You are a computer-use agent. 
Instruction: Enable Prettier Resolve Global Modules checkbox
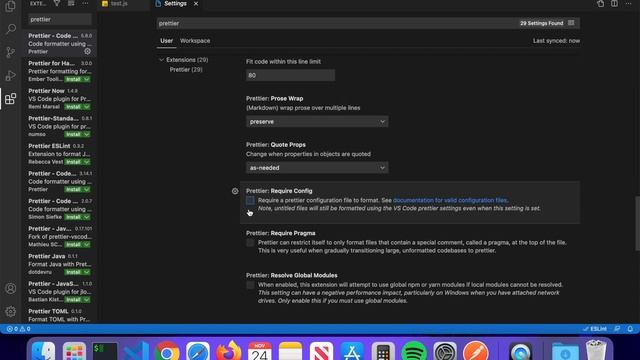pyautogui.click(x=250, y=285)
